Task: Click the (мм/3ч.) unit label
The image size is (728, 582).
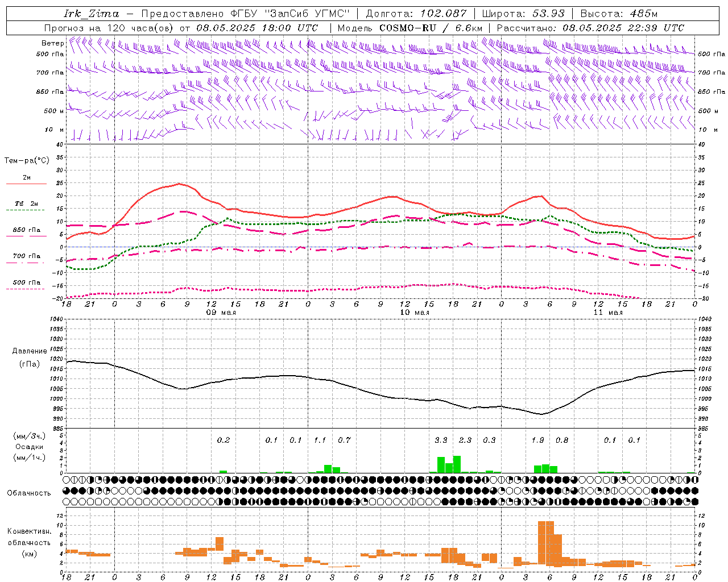Action: pyautogui.click(x=30, y=436)
